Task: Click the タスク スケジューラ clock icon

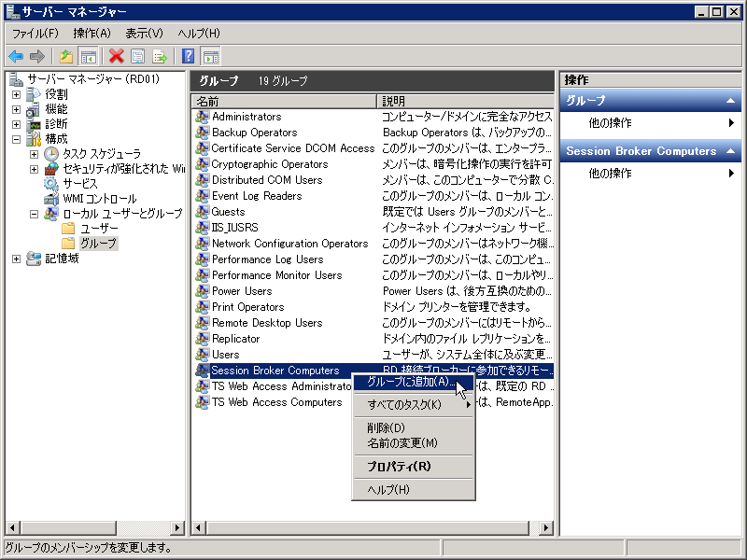Action: (51, 153)
